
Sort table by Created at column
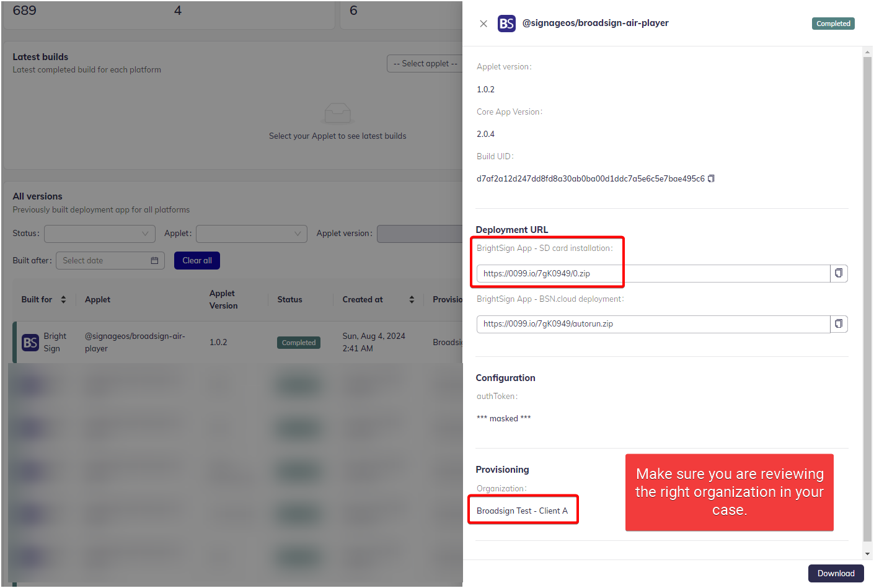(x=412, y=300)
